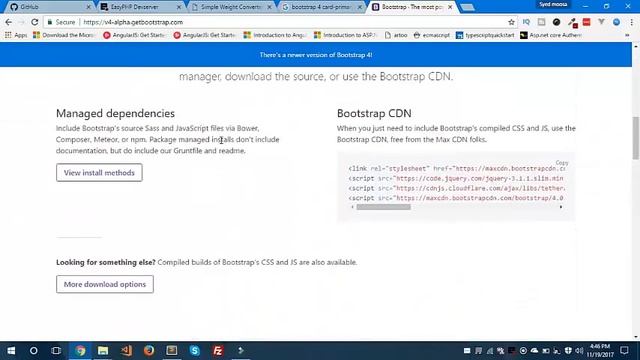
Task: Open the Introduction to ASP.N bookmark
Action: coord(345,35)
